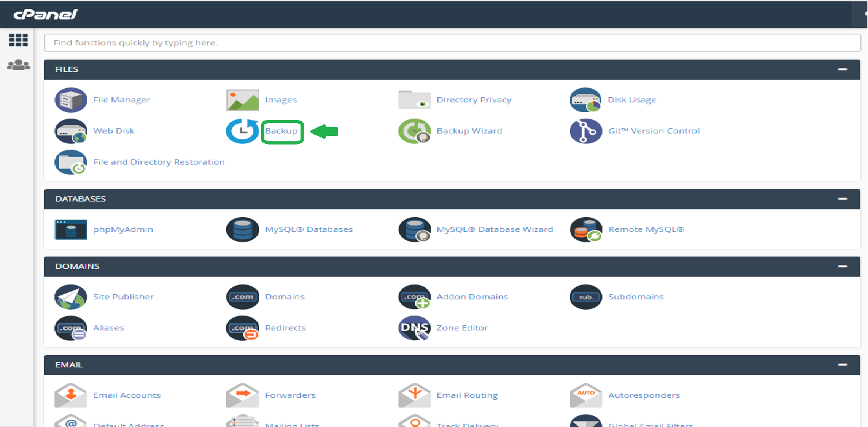The image size is (868, 427).
Task: Open the Images link
Action: pyautogui.click(x=280, y=100)
